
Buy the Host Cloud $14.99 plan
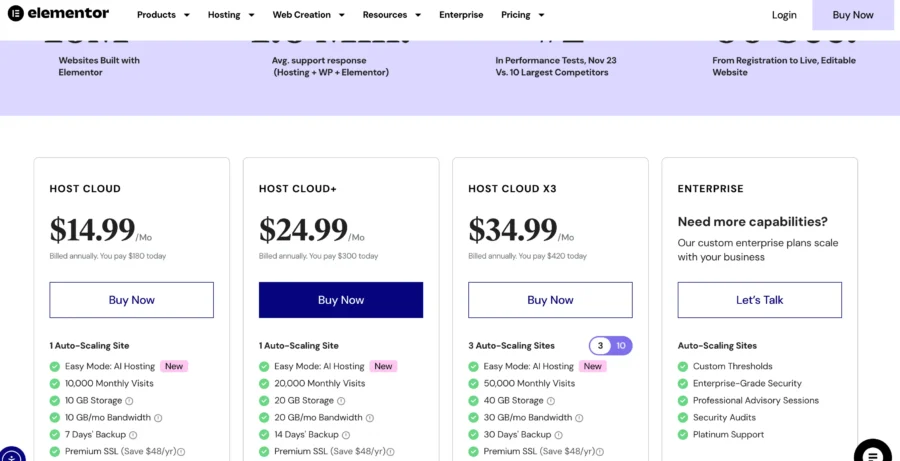pos(131,300)
